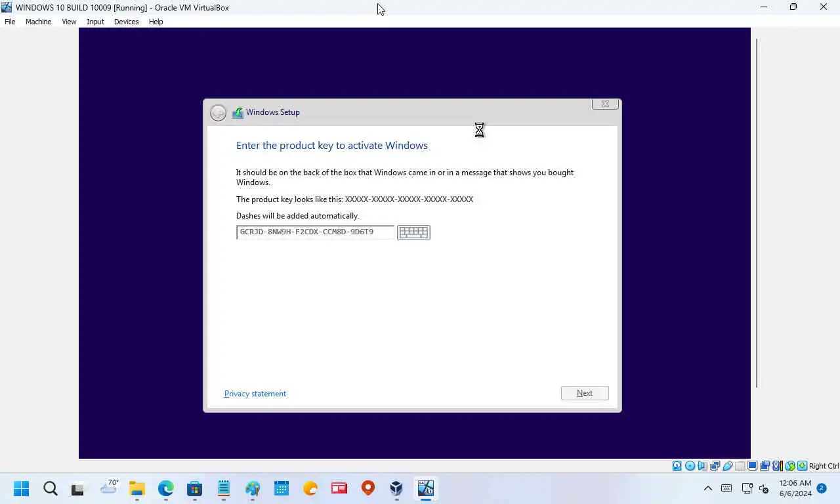Click the CPU virtualization status icon

coord(777,466)
